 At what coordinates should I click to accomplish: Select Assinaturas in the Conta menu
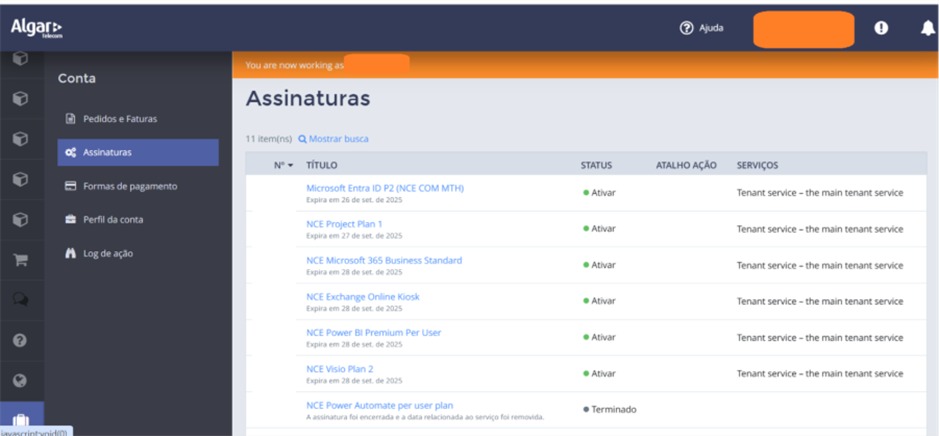(106, 152)
